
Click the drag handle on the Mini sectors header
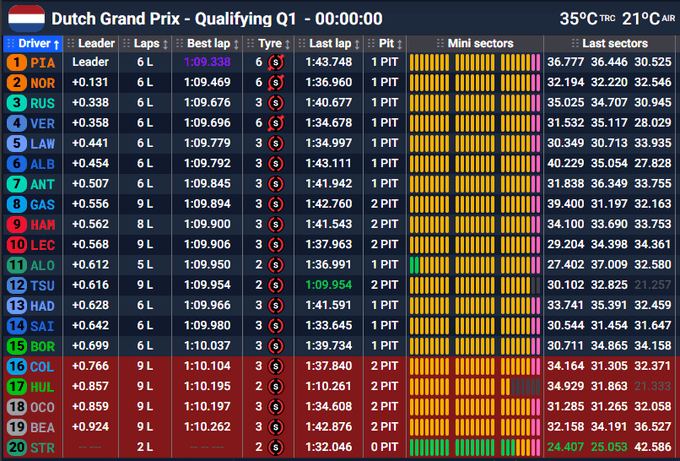coord(440,44)
